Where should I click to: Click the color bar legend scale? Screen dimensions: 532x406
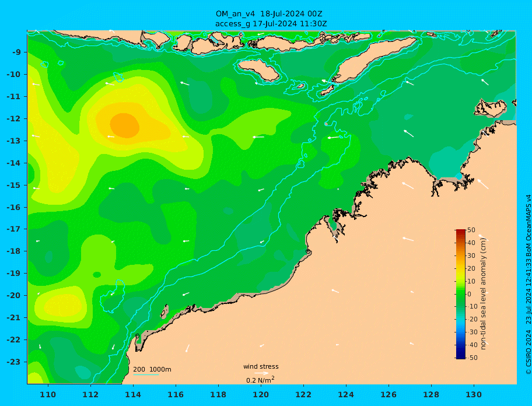(461, 294)
